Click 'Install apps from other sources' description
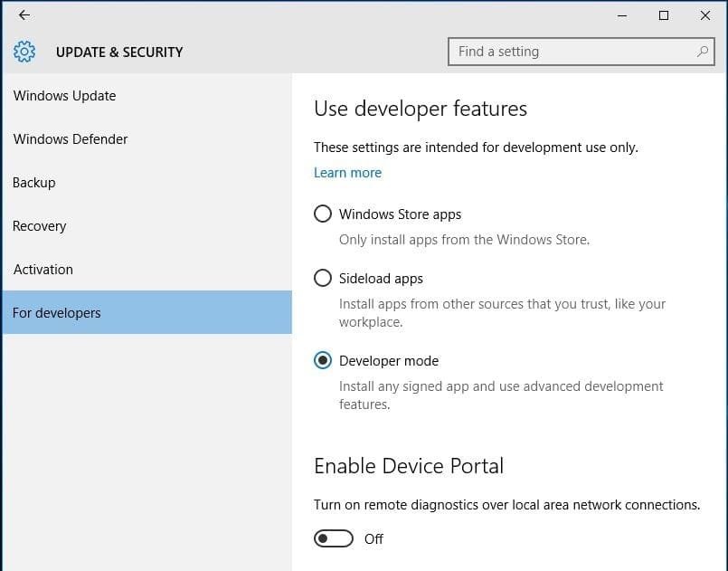The width and height of the screenshot is (728, 571). coord(502,313)
